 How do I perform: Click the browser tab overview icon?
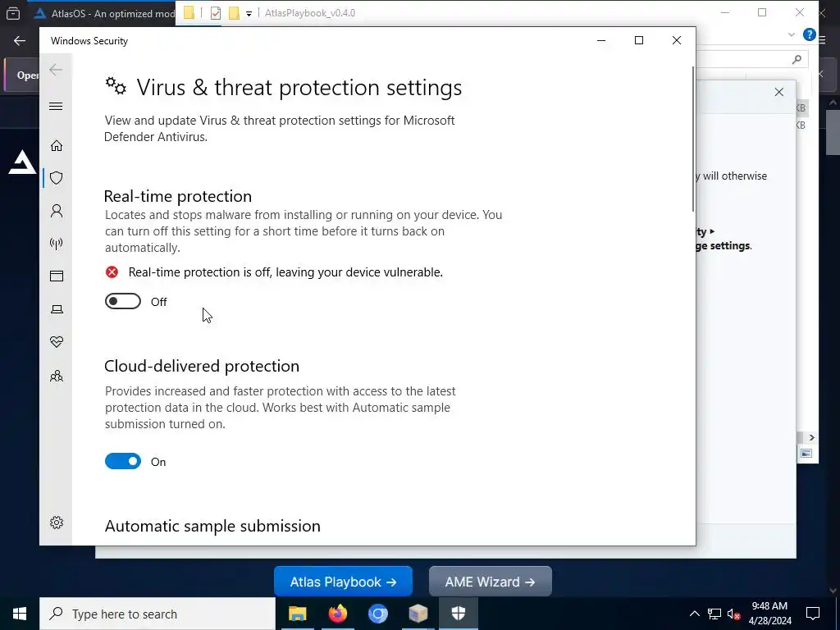[x=13, y=13]
